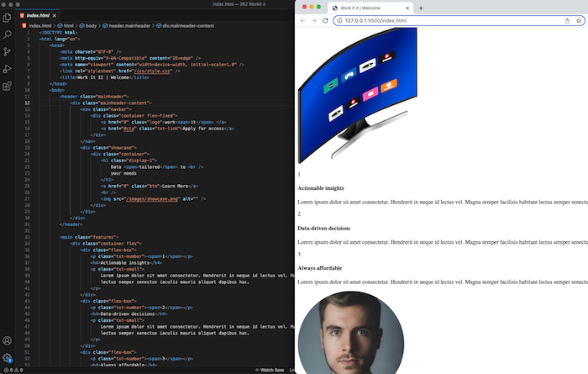Click the nav class="navbar" code line
Screen dimensions: 588x374
pos(106,109)
